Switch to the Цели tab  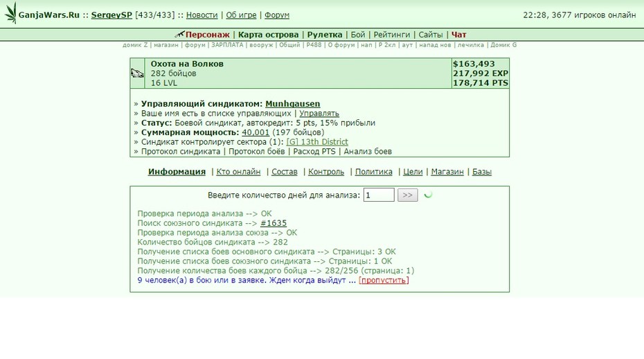pos(413,171)
